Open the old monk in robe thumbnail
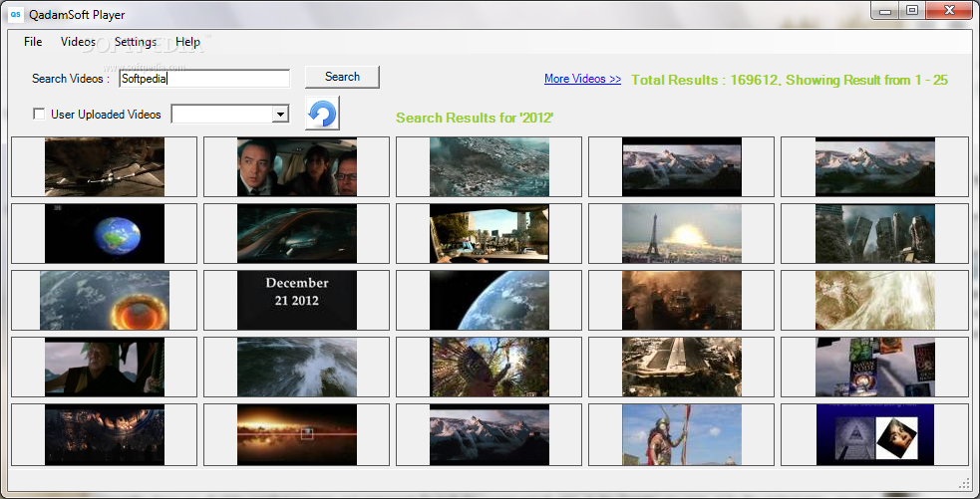The width and height of the screenshot is (980, 499). 105,368
